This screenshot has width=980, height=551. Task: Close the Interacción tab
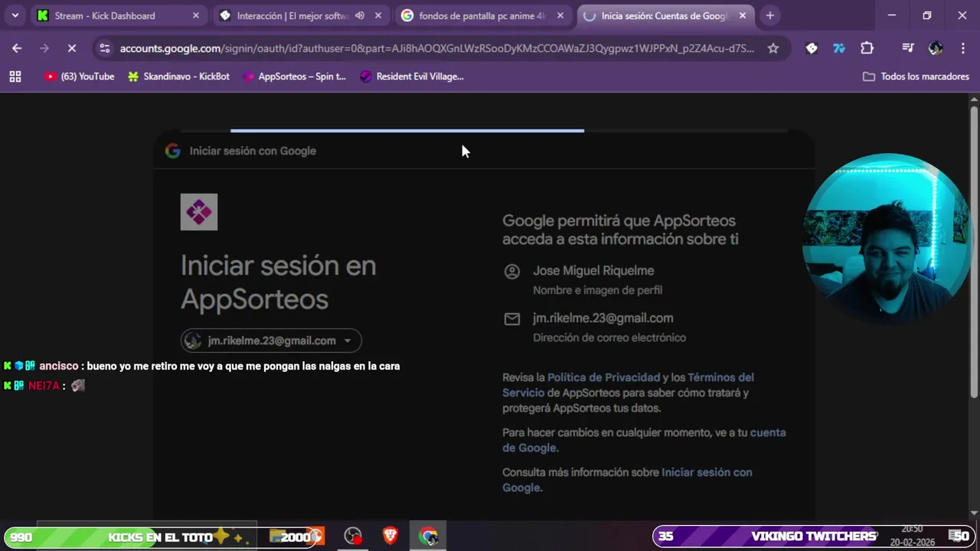(x=377, y=15)
